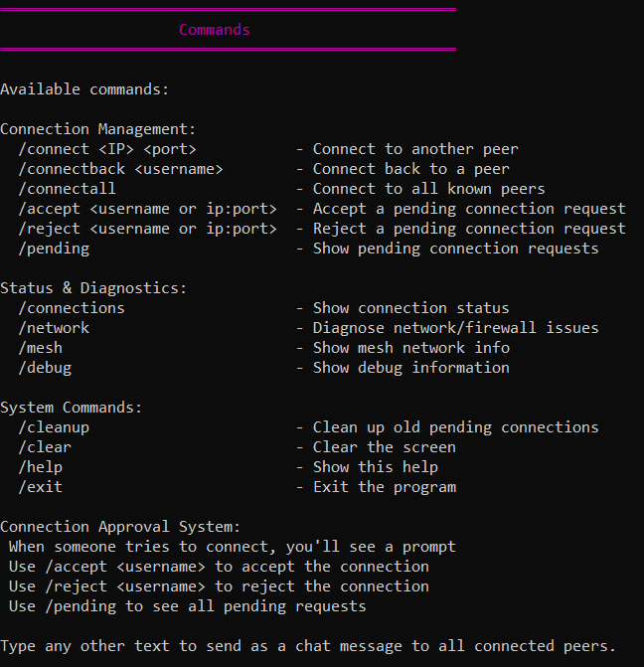Image resolution: width=644 pixels, height=667 pixels.
Task: Click the /mesh command
Action: click(x=40, y=348)
